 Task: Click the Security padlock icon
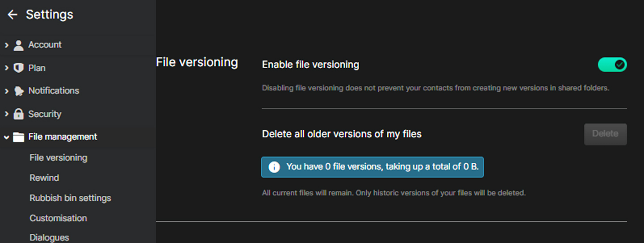pos(18,114)
